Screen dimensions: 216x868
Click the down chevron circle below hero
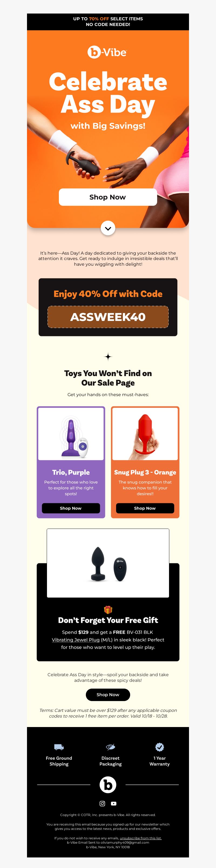pyautogui.click(x=108, y=228)
